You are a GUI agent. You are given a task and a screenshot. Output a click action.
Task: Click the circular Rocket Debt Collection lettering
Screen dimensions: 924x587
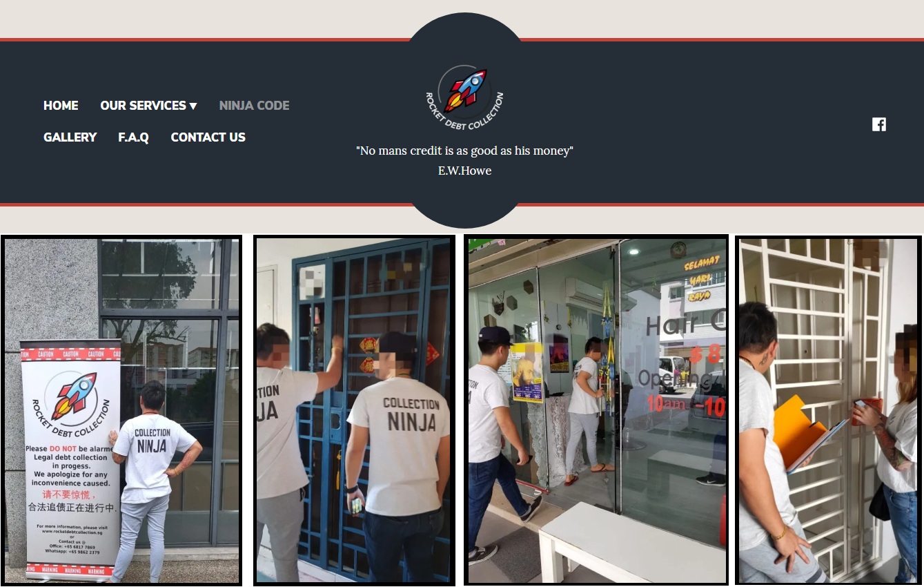pos(464,111)
